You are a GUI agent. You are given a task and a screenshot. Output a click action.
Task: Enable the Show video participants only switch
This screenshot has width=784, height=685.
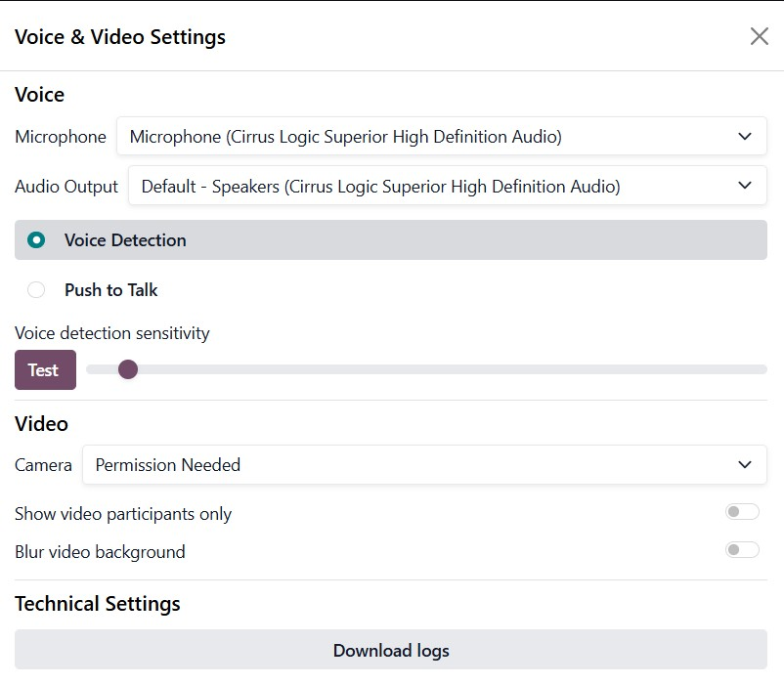point(742,512)
